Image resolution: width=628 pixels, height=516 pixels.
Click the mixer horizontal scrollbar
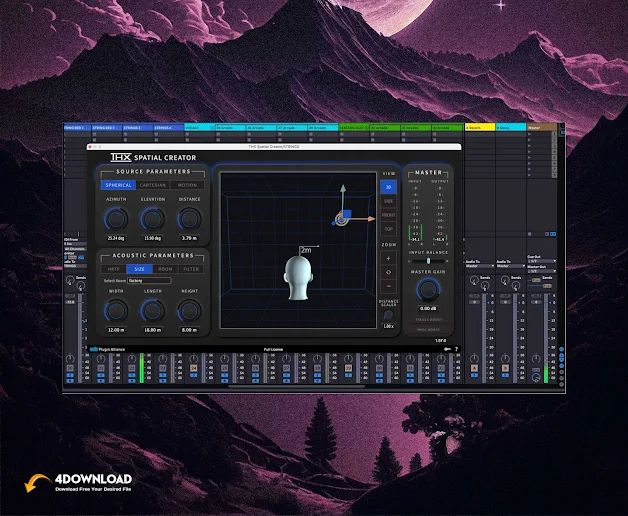point(296,387)
